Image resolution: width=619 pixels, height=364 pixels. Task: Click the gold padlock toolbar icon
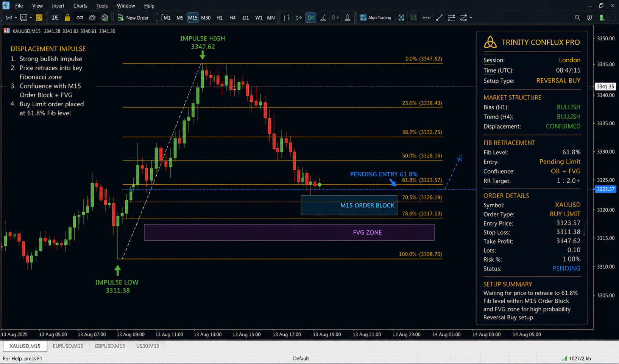click(x=67, y=18)
